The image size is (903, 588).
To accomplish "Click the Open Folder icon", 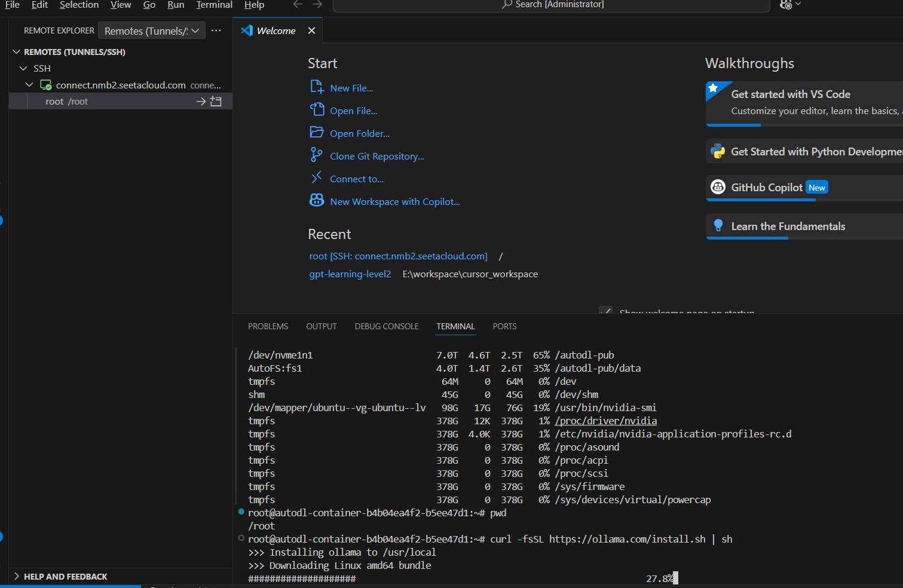I will (317, 133).
